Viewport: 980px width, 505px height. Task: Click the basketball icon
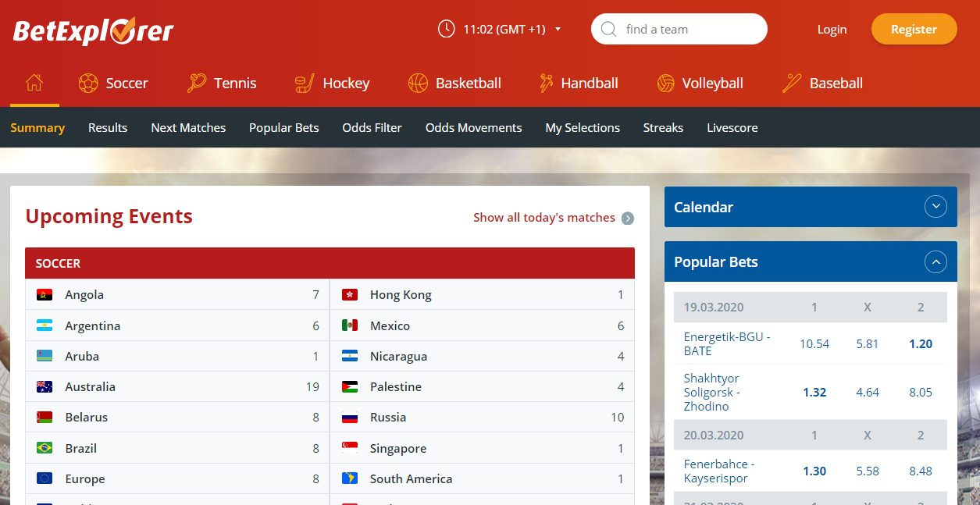[x=418, y=83]
